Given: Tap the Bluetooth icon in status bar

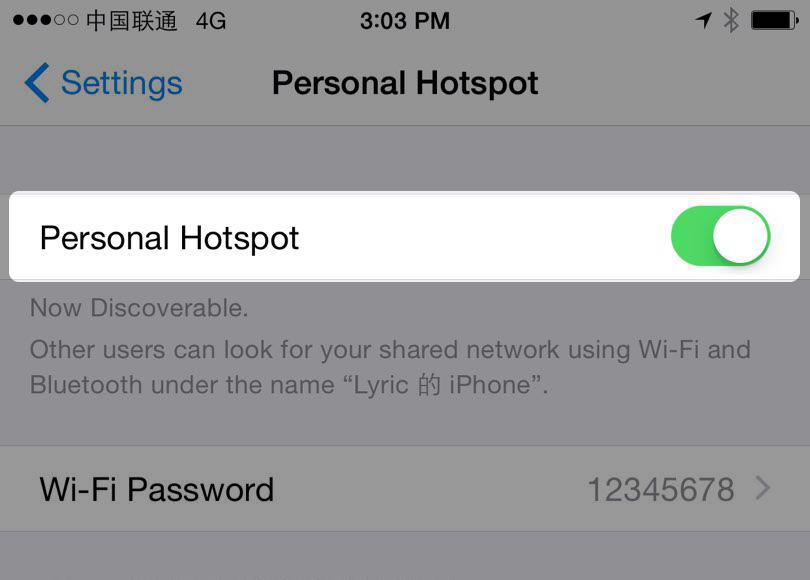Looking at the screenshot, I should (x=731, y=21).
